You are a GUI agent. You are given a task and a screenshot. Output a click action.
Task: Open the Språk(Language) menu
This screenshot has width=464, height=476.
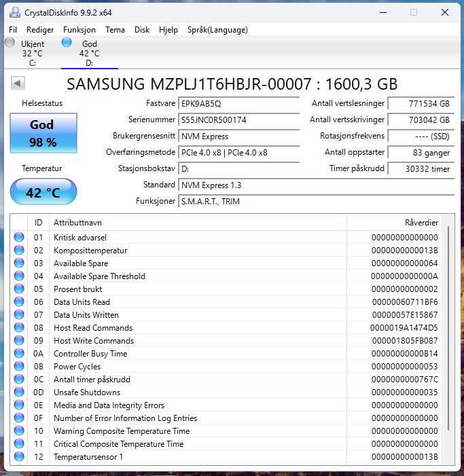pos(217,30)
